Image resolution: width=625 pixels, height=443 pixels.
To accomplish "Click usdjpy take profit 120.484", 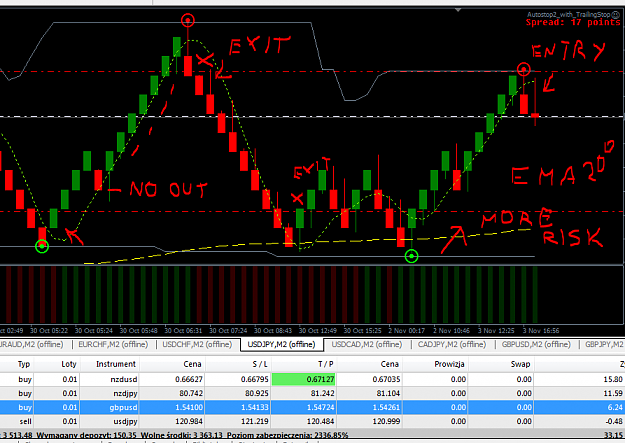I will click(x=321, y=421).
